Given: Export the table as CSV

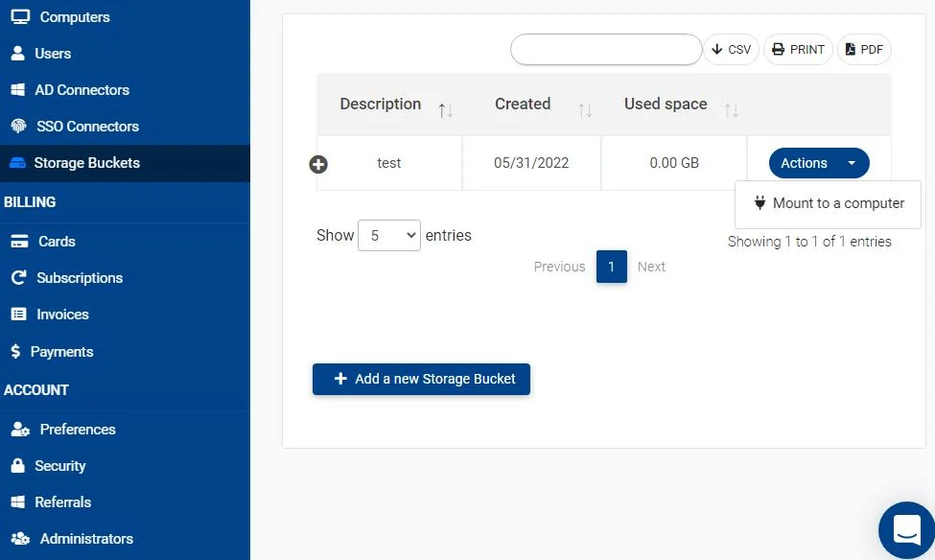Looking at the screenshot, I should click(731, 50).
